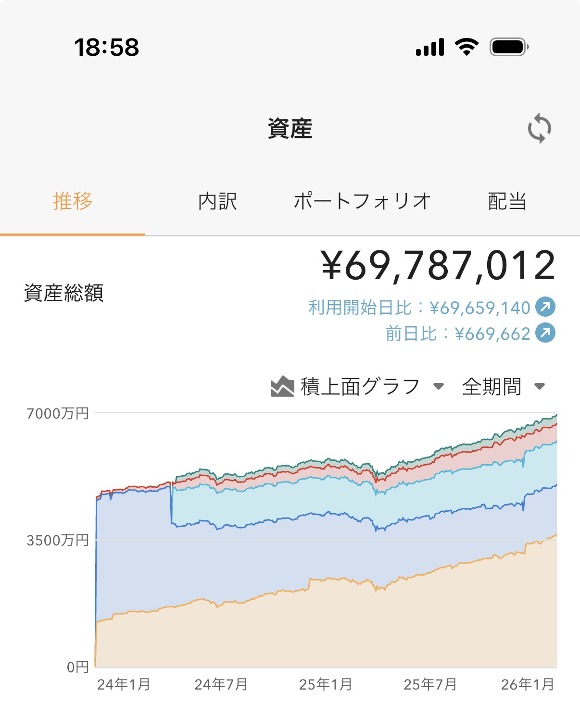Tap the total assets ¥69,787,012 figure
This screenshot has height=728, width=580.
point(438,266)
